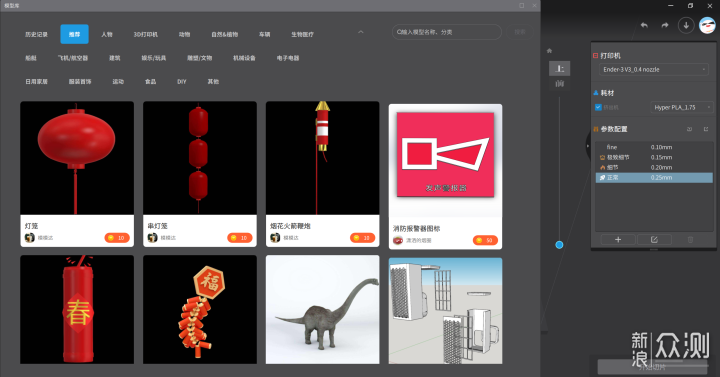Select the 娱乐/玩具 category

click(154, 58)
